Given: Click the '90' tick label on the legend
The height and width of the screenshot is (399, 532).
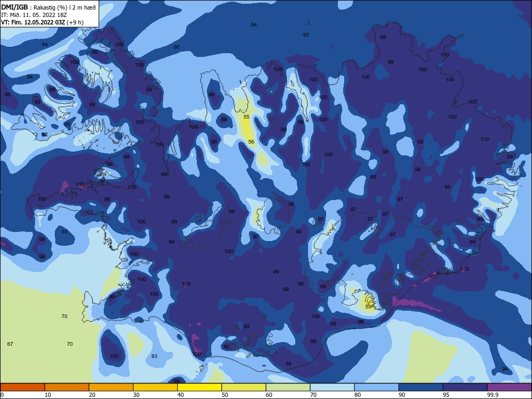Looking at the screenshot, I should tap(402, 395).
